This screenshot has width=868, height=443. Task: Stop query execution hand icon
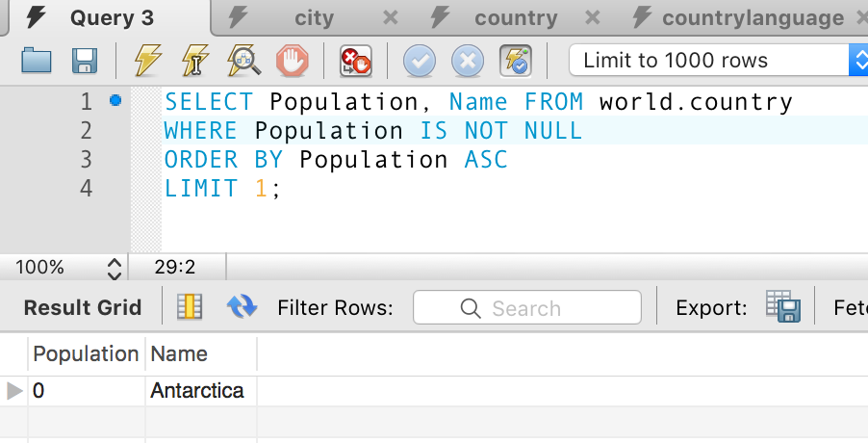[x=292, y=61]
